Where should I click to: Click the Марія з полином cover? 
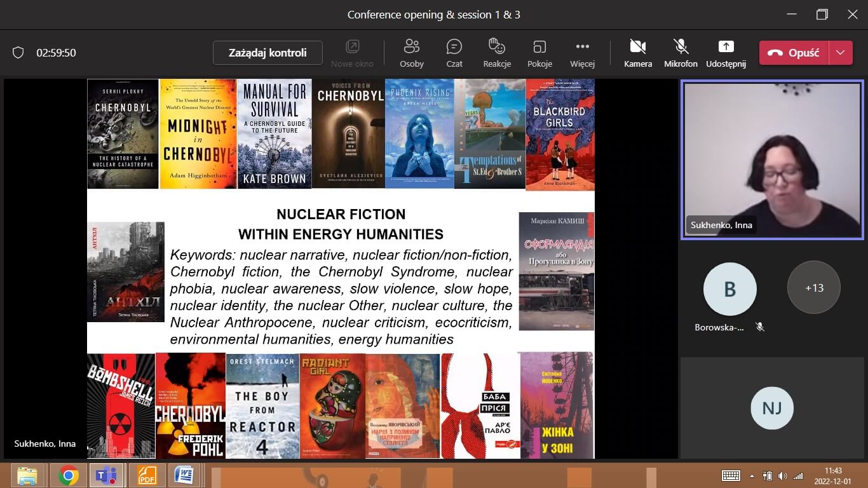402,406
